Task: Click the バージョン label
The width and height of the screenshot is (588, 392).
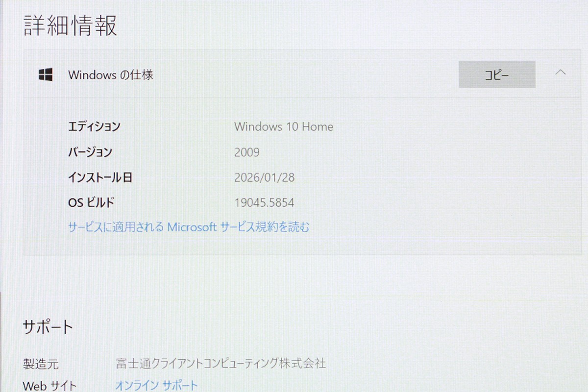Action: (90, 152)
